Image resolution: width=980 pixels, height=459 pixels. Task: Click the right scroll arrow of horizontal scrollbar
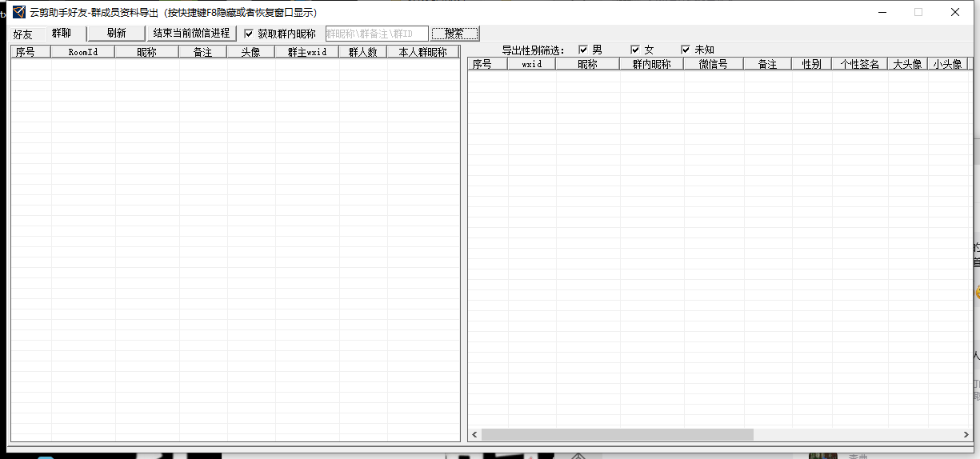966,434
